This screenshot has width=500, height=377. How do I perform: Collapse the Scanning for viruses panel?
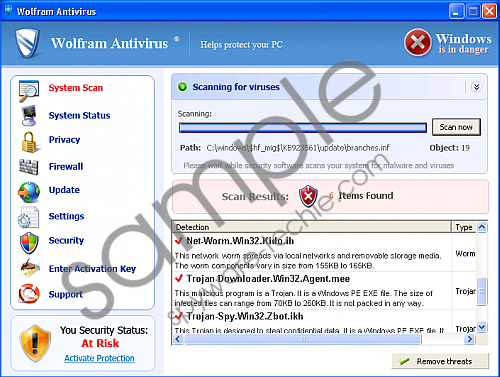pyautogui.click(x=476, y=87)
